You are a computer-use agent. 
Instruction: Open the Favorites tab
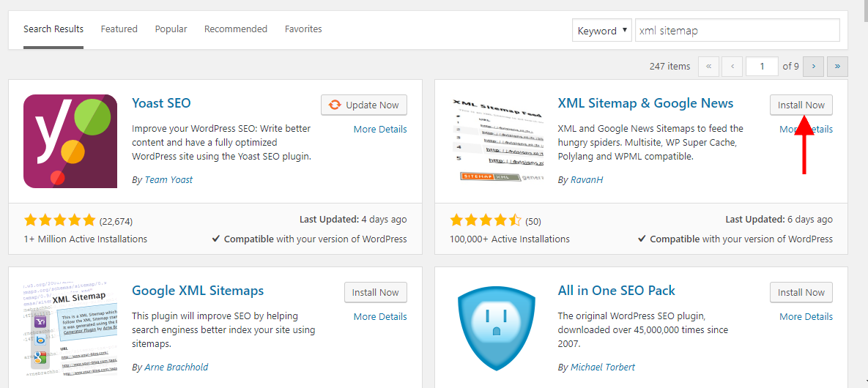[303, 29]
